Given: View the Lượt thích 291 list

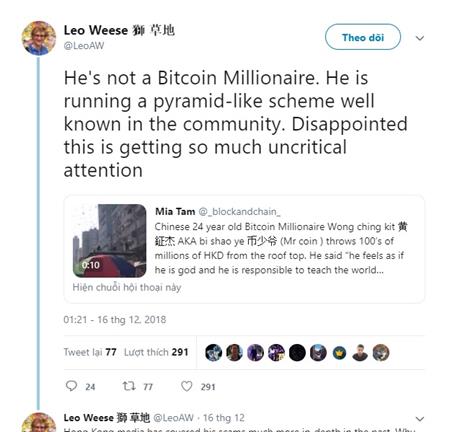Looking at the screenshot, I should [156, 352].
